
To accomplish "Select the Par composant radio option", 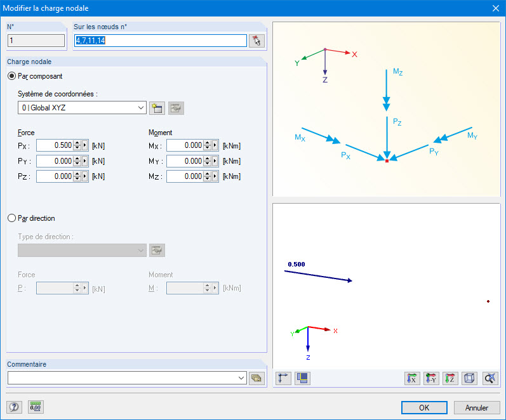I will click(11, 76).
